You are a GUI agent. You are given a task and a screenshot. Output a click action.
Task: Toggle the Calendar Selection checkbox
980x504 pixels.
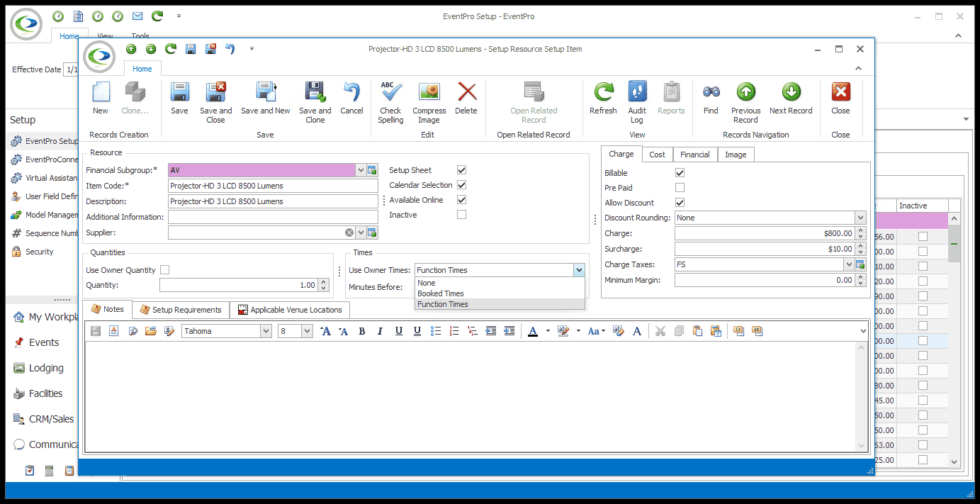click(461, 185)
